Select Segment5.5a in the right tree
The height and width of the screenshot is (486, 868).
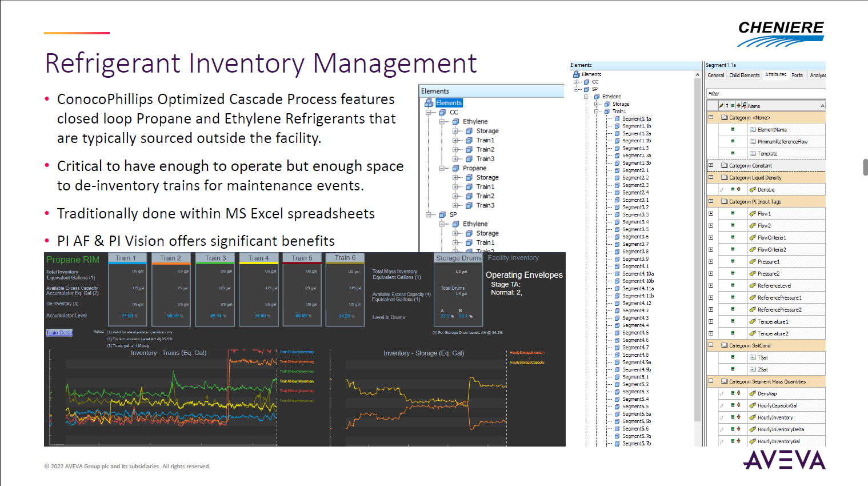click(637, 414)
